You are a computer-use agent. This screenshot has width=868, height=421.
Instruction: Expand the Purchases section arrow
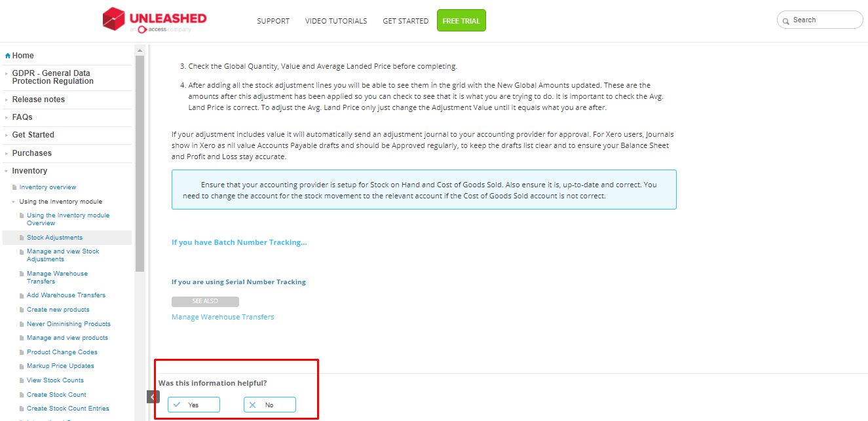(x=7, y=153)
